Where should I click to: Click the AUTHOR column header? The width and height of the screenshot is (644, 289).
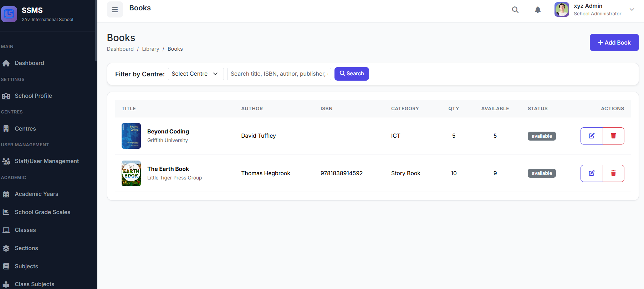tap(252, 108)
